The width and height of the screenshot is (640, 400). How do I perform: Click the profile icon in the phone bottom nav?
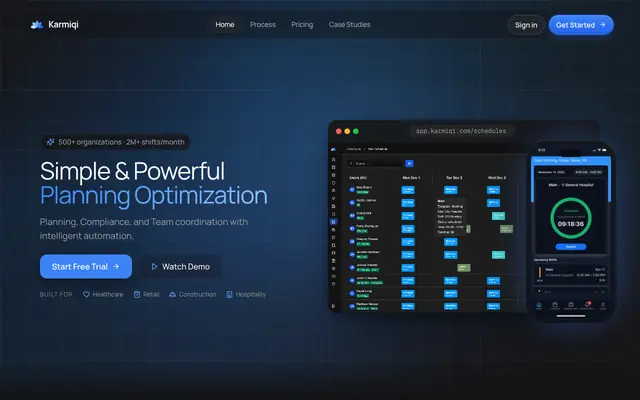pos(603,304)
